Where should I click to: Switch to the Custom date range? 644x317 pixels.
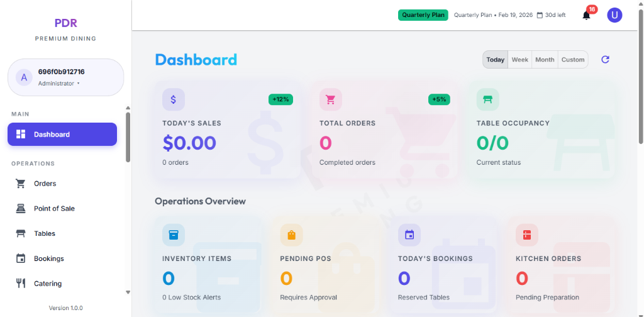(x=573, y=60)
